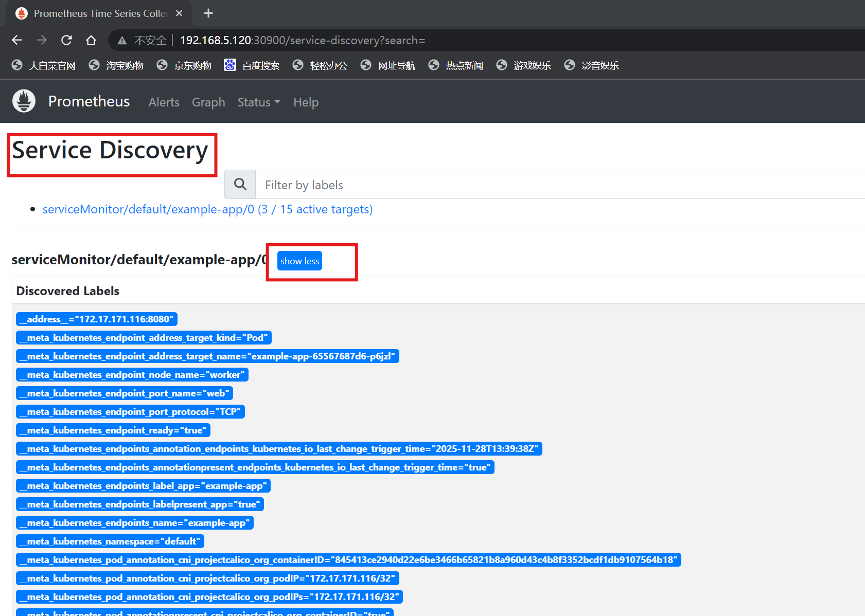Viewport: 865px width, 616px height.
Task: Open the 京东购物 bookmark
Action: (184, 65)
